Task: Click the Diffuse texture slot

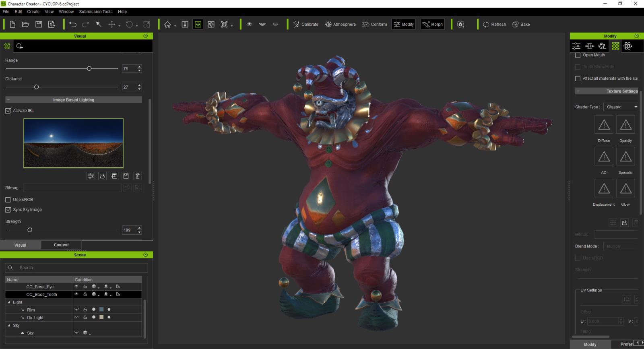Action: pyautogui.click(x=604, y=124)
